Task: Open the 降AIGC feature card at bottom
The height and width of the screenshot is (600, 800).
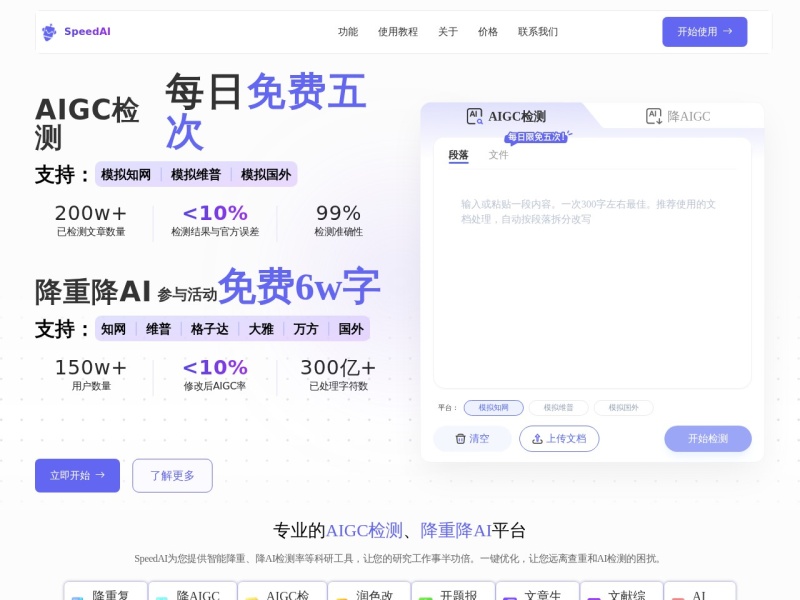Action: point(192,592)
